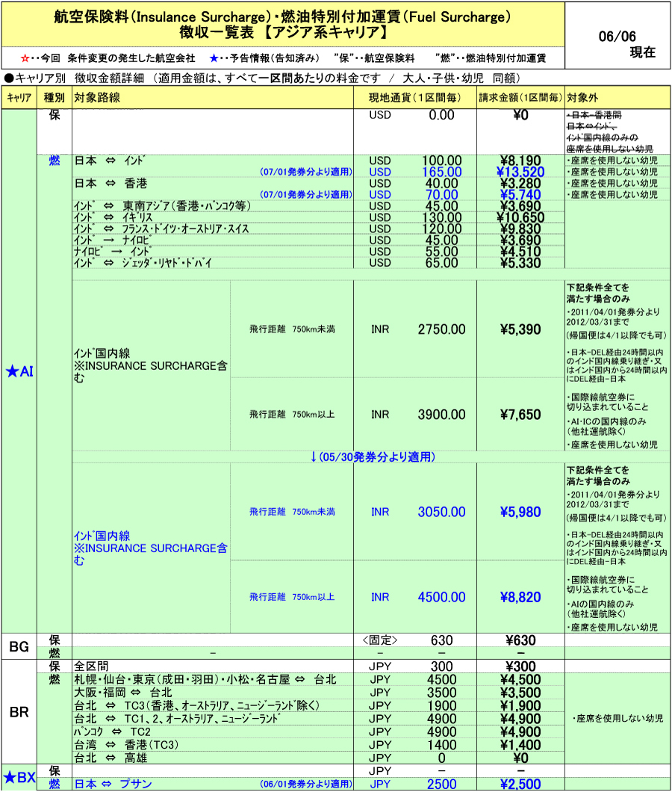Click the blue ¥2,500 amount

point(520,784)
